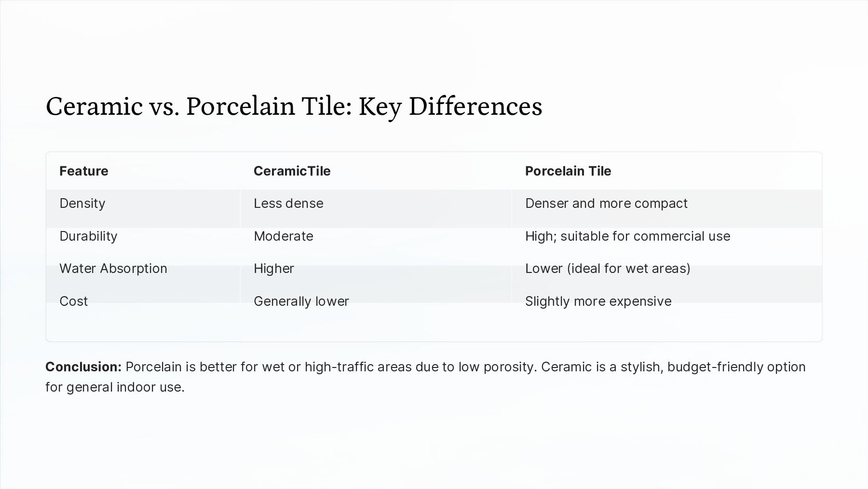Click the conclusion paragraph about porosity
The height and width of the screenshot is (489, 868).
point(425,377)
